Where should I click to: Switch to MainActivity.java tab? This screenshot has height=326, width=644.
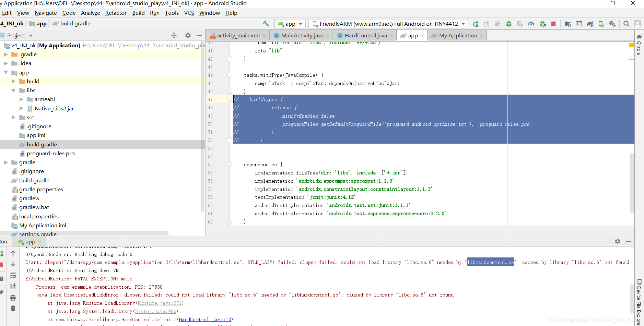(302, 35)
